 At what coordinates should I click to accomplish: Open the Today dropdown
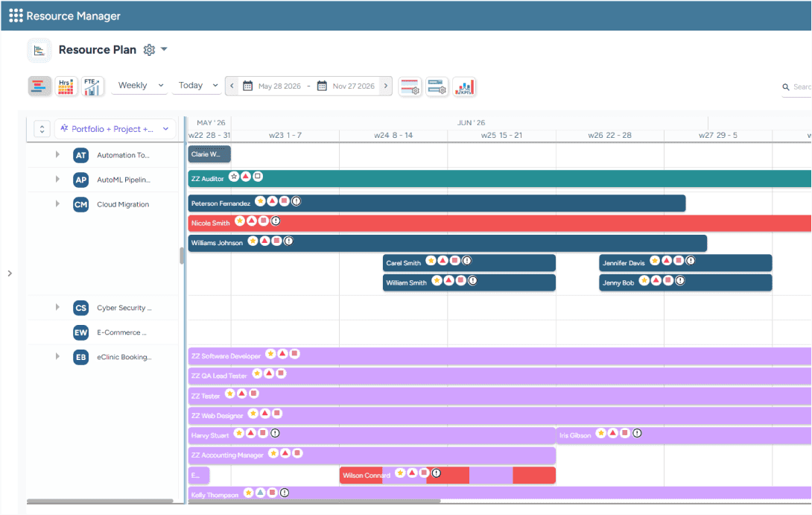pyautogui.click(x=198, y=86)
